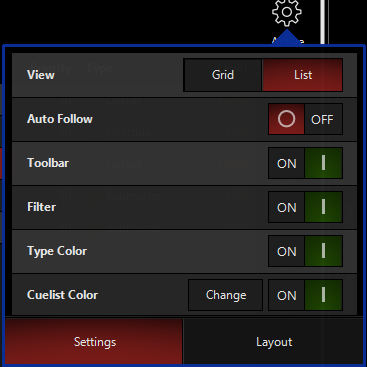This screenshot has height=367, width=367.
Task: Click the OFF label of Auto Follow
Action: pos(322,119)
